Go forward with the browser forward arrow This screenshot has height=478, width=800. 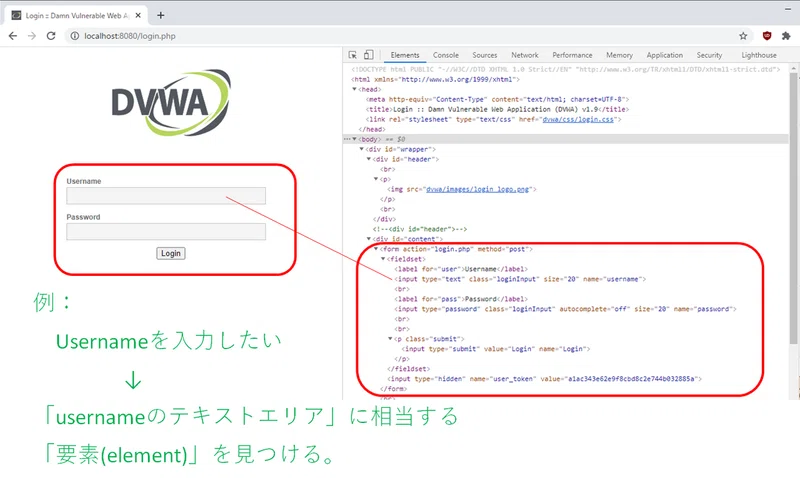[x=32, y=36]
